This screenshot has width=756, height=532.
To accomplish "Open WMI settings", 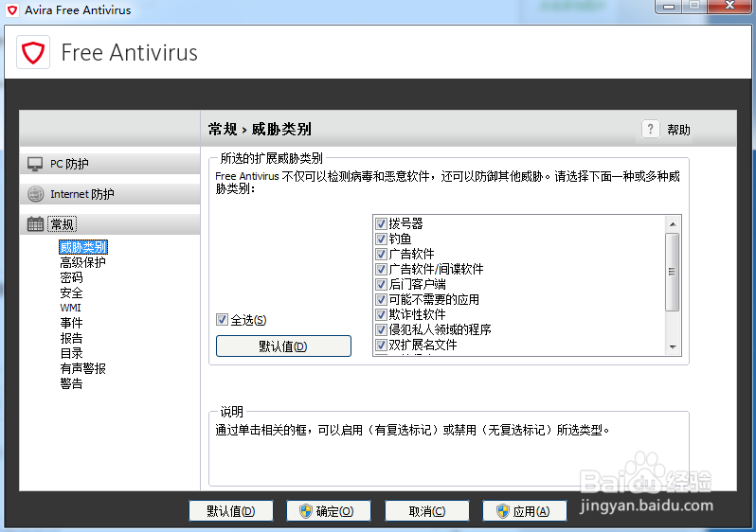I will pos(70,308).
